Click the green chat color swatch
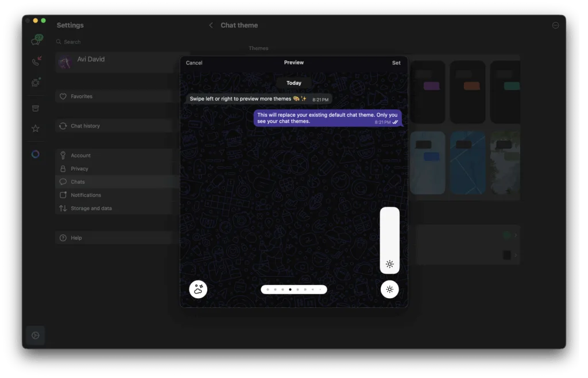 tap(506, 235)
